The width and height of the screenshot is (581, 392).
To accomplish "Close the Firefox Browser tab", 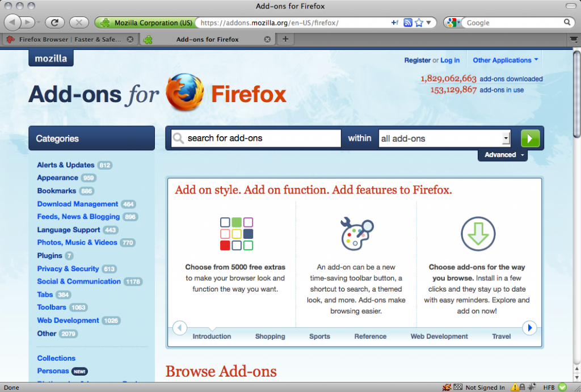I will [130, 39].
